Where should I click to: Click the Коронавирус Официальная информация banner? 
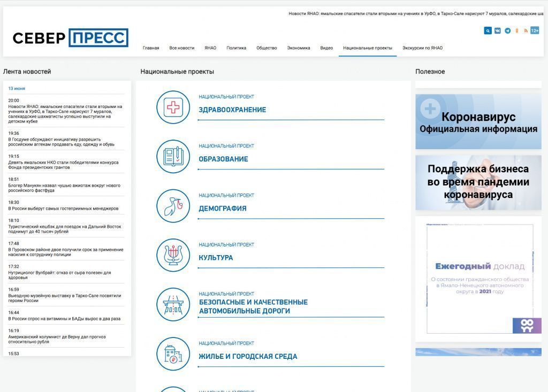coord(478,122)
